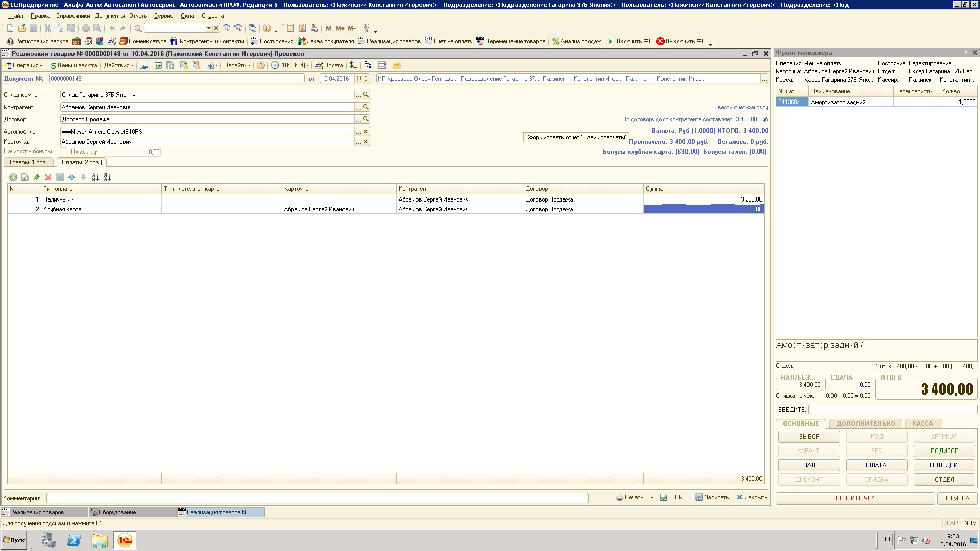Delete row with the red cross icon
The image size is (980, 551).
48,177
